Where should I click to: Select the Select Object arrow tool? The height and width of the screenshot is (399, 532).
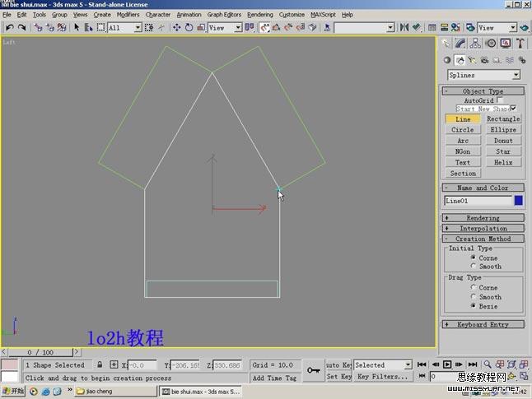(x=77, y=27)
